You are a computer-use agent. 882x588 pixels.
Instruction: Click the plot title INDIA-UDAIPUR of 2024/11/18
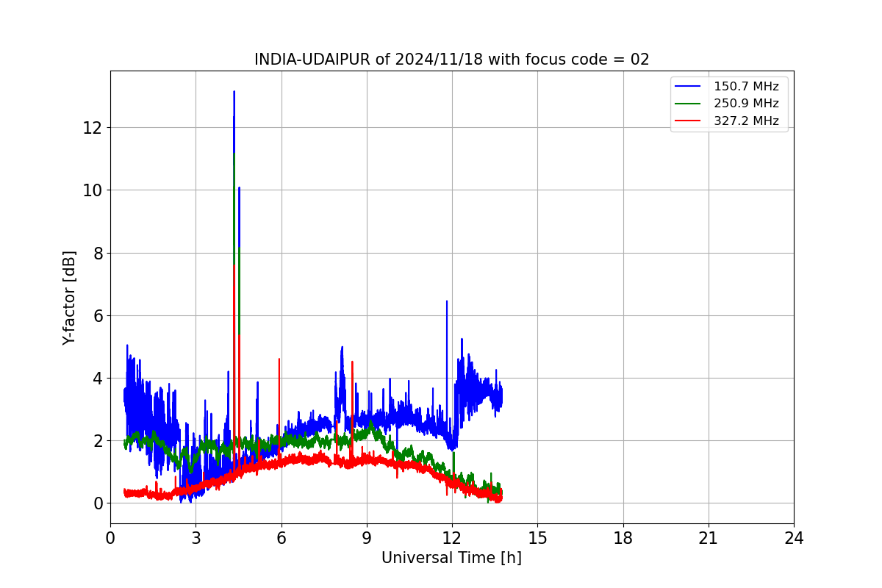[452, 60]
